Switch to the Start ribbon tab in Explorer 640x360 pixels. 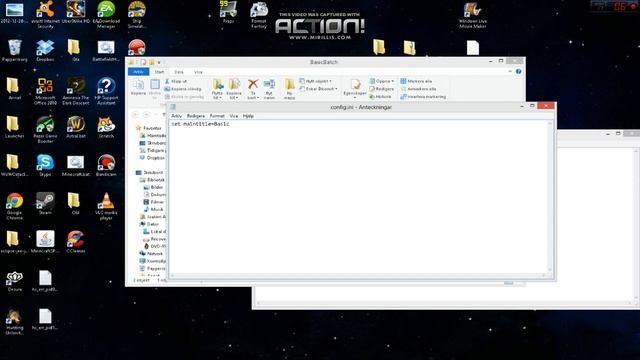pyautogui.click(x=159, y=72)
